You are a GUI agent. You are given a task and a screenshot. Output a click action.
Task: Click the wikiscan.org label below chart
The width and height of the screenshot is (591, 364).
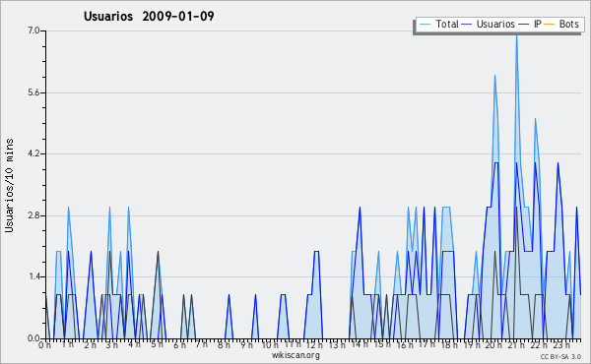(295, 355)
